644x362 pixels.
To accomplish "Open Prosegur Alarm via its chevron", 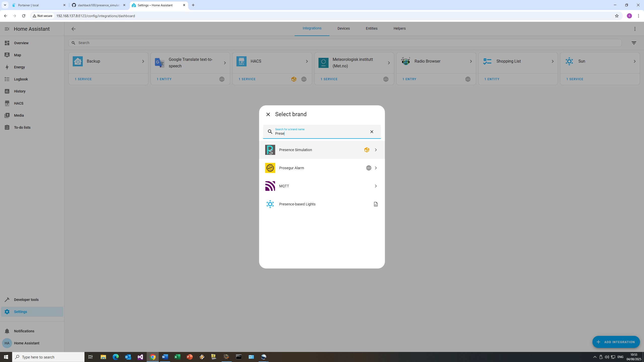I will click(376, 168).
